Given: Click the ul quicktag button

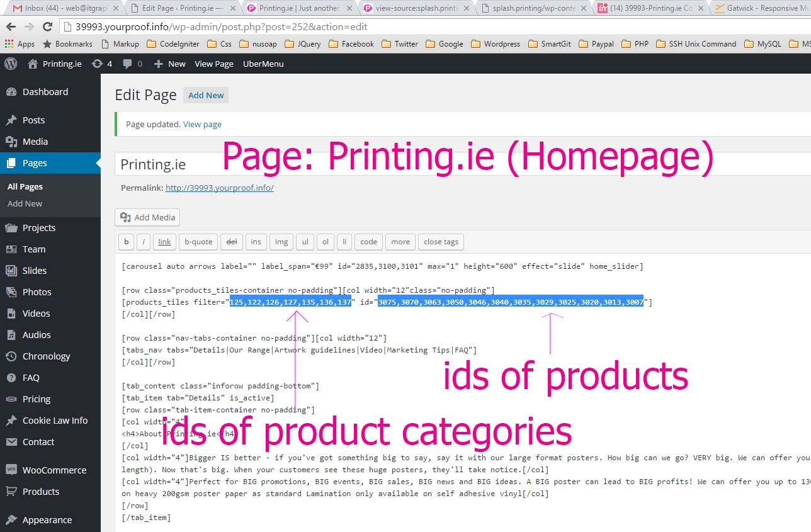Looking at the screenshot, I should tap(305, 242).
